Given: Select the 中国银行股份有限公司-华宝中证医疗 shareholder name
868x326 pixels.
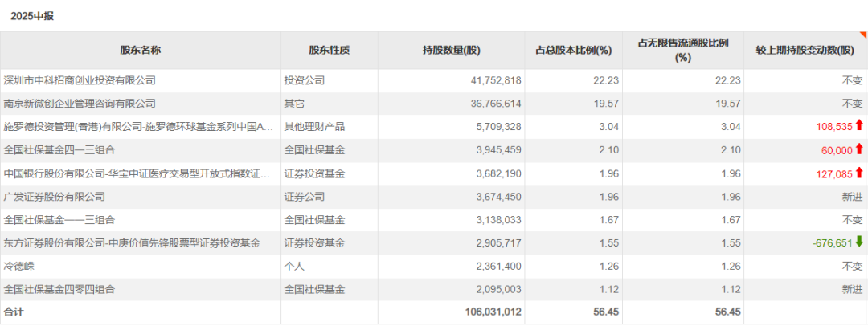Looking at the screenshot, I should coord(138,173).
